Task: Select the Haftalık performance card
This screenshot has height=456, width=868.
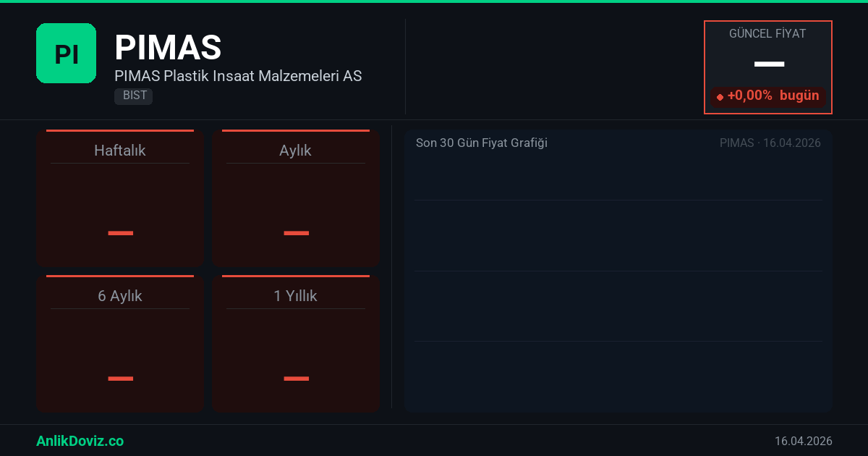Action: (x=120, y=199)
